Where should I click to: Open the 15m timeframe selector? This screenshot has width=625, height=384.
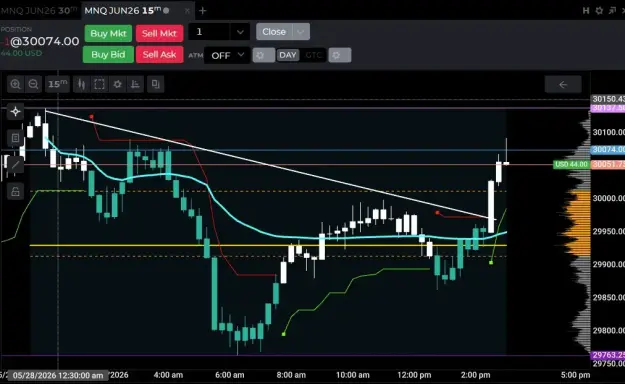[x=57, y=84]
